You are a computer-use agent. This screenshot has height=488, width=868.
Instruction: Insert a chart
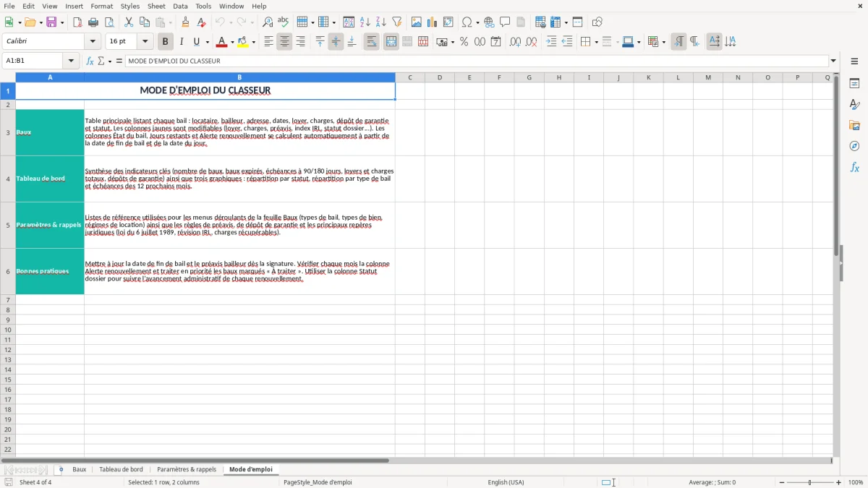433,22
